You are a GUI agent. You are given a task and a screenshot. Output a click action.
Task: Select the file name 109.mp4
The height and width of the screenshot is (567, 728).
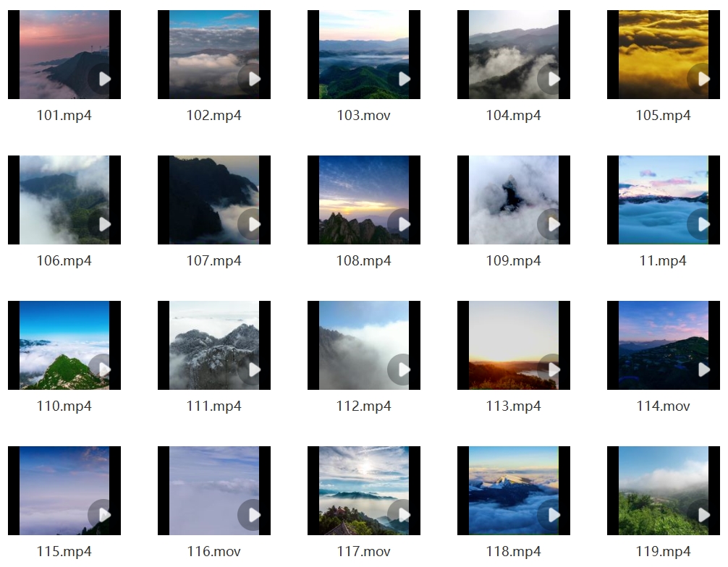514,260
